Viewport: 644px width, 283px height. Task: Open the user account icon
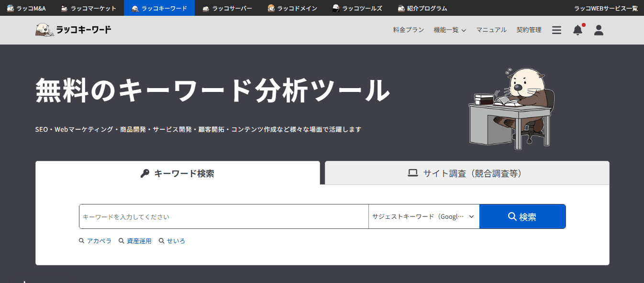[x=599, y=30]
